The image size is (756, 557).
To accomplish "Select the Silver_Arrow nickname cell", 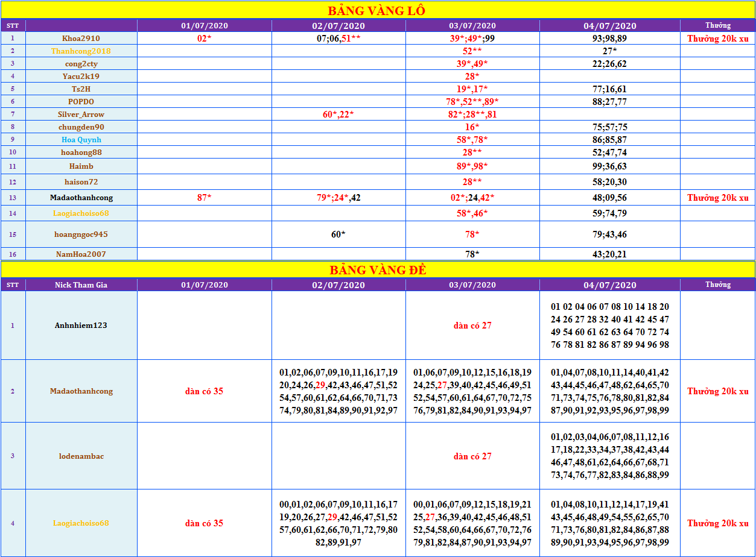I will click(81, 115).
